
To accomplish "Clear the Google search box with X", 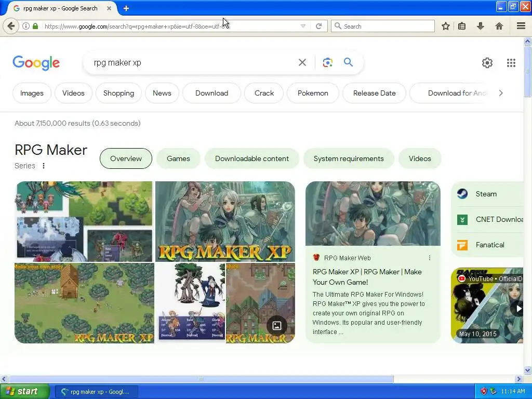I will [302, 62].
